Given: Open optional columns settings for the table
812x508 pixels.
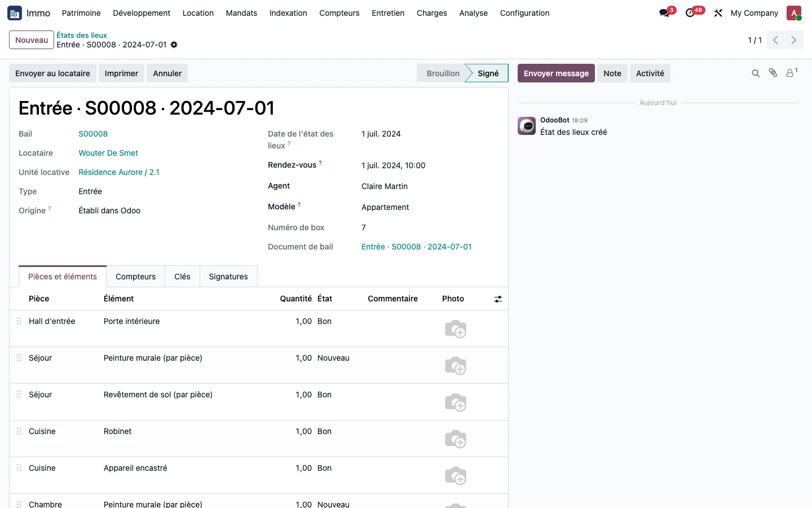Looking at the screenshot, I should (x=498, y=299).
